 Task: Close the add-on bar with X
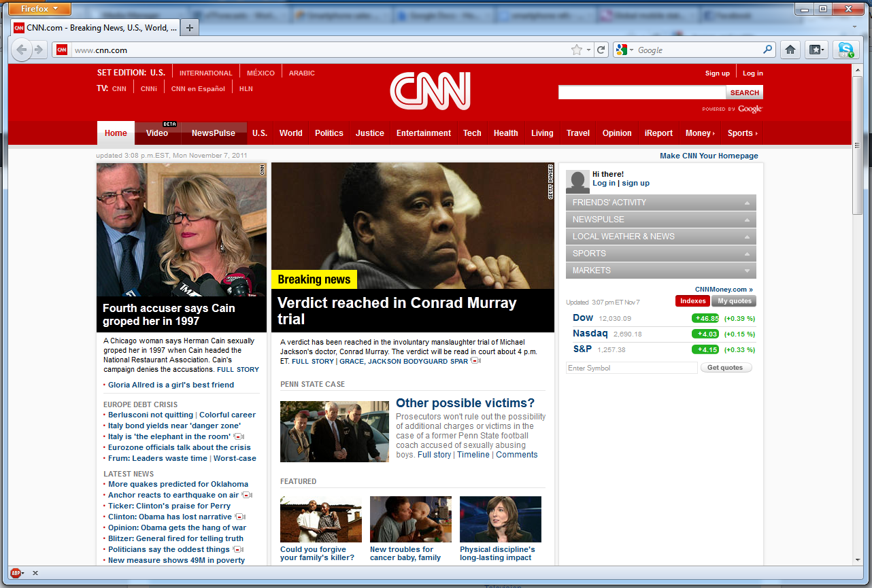click(35, 573)
